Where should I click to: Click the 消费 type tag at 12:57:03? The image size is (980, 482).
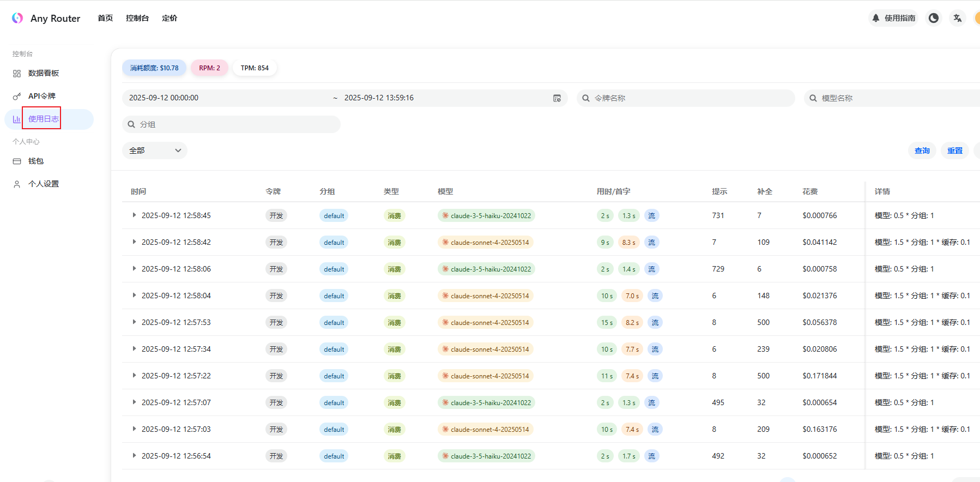click(394, 430)
